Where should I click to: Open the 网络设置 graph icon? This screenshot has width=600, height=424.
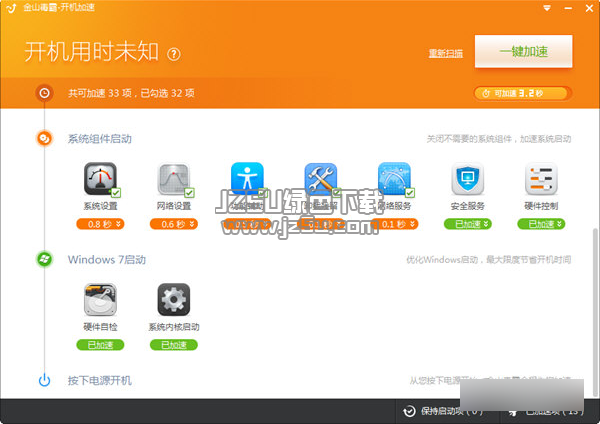coord(174,179)
